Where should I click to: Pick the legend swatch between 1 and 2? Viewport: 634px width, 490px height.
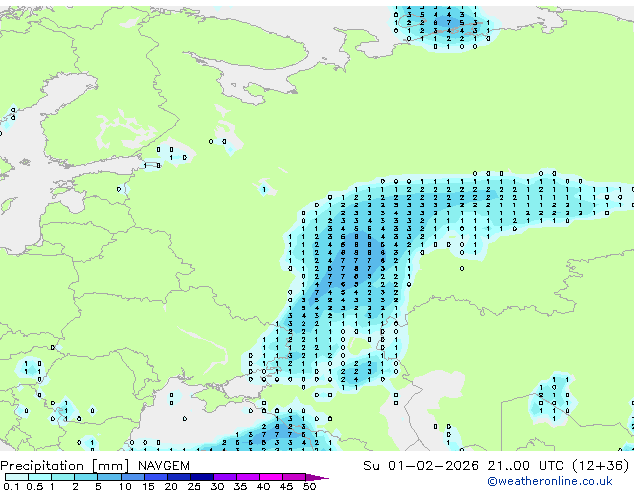[63, 477]
